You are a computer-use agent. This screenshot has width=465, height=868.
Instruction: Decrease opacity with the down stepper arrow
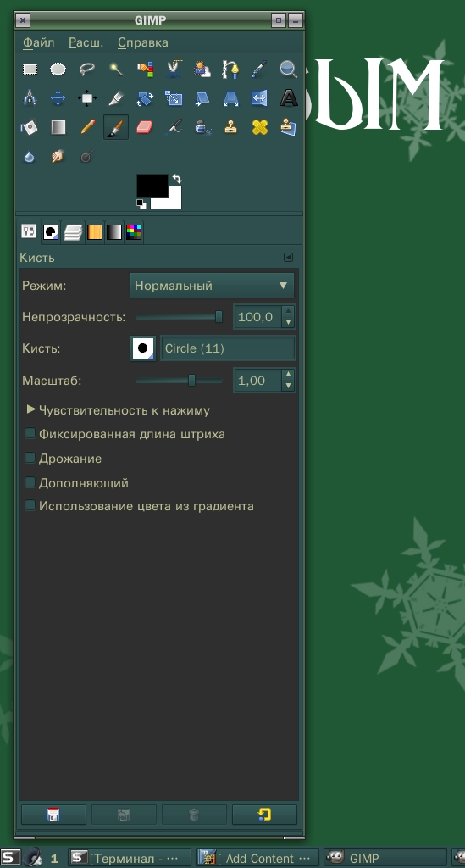(288, 322)
